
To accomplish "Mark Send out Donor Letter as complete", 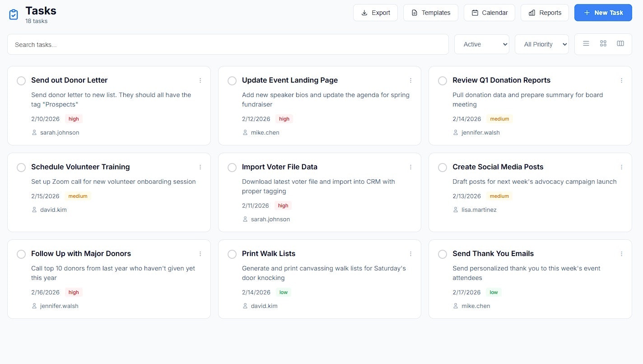I will tap(21, 81).
